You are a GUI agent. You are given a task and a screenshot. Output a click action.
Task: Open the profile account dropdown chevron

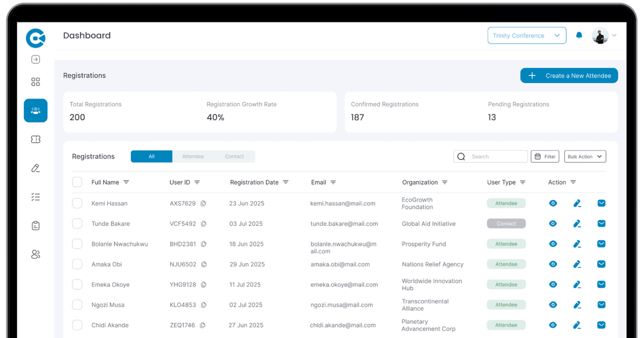point(614,35)
